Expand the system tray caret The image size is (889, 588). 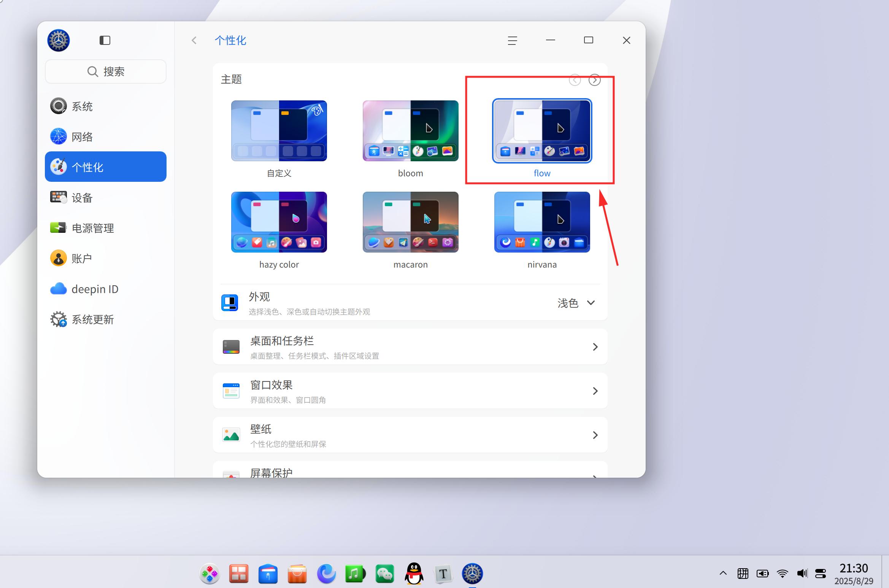[723, 573]
